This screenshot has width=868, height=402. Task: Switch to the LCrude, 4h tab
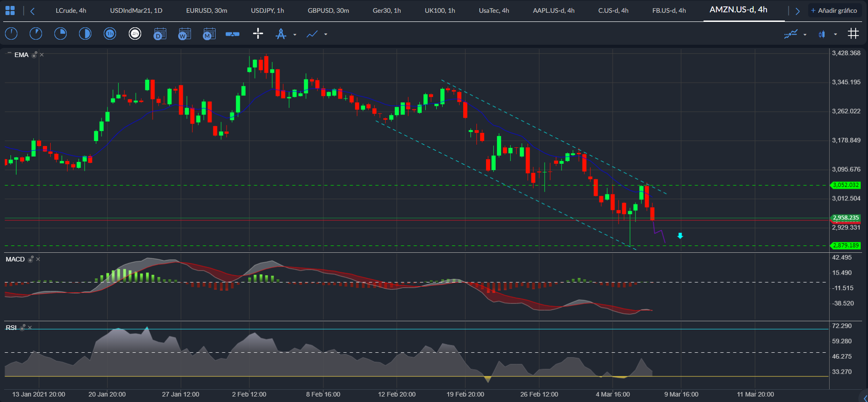point(71,10)
